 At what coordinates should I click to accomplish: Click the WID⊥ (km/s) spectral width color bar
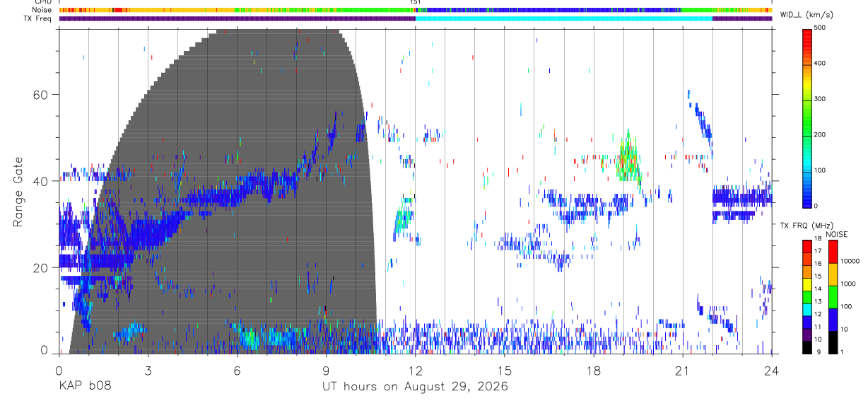tap(807, 117)
